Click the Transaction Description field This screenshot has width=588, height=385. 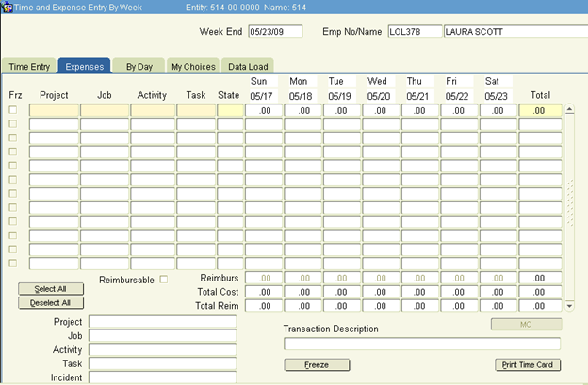point(422,344)
